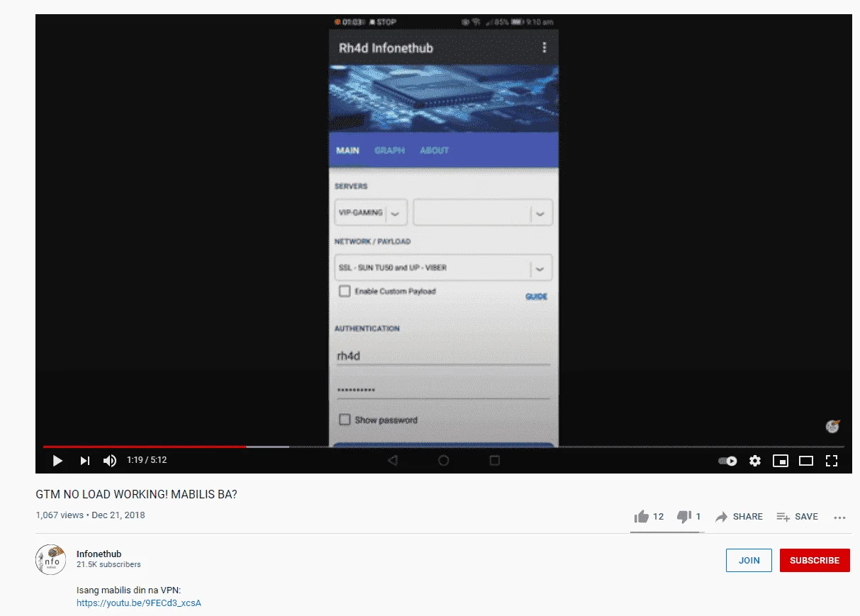Viewport: 860px width, 616px height.
Task: Focus the rh4d username field
Action: tap(443, 356)
